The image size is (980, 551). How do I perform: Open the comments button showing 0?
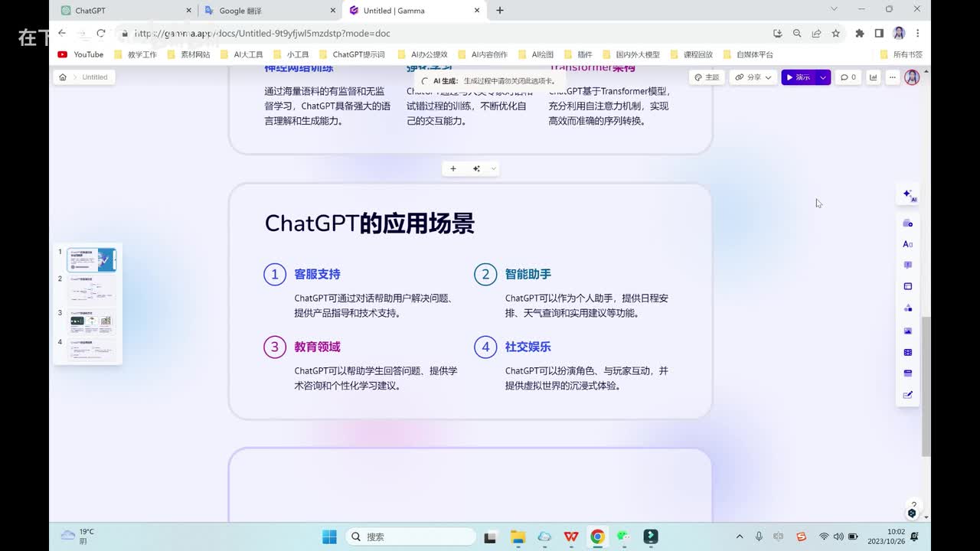coord(848,77)
